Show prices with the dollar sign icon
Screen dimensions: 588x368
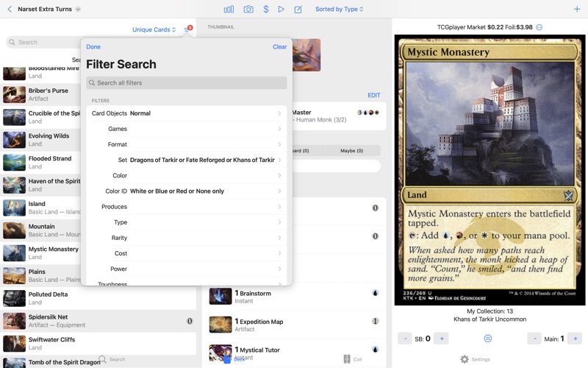coord(266,9)
